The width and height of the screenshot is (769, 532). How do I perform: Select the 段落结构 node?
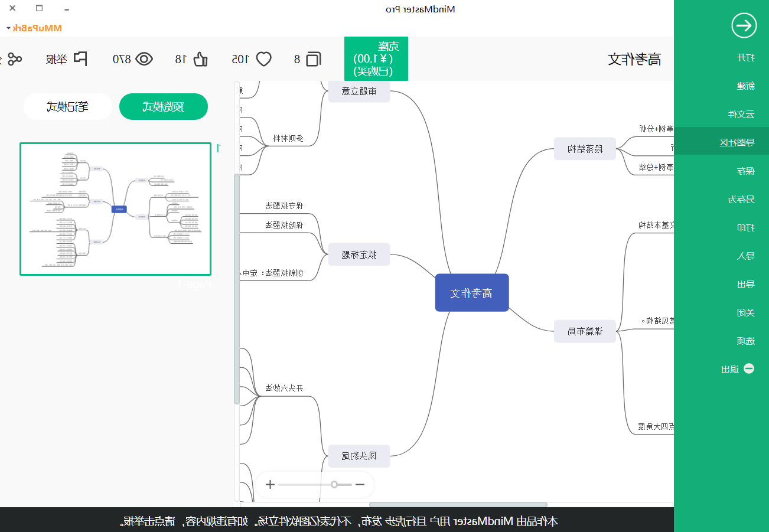pyautogui.click(x=585, y=149)
